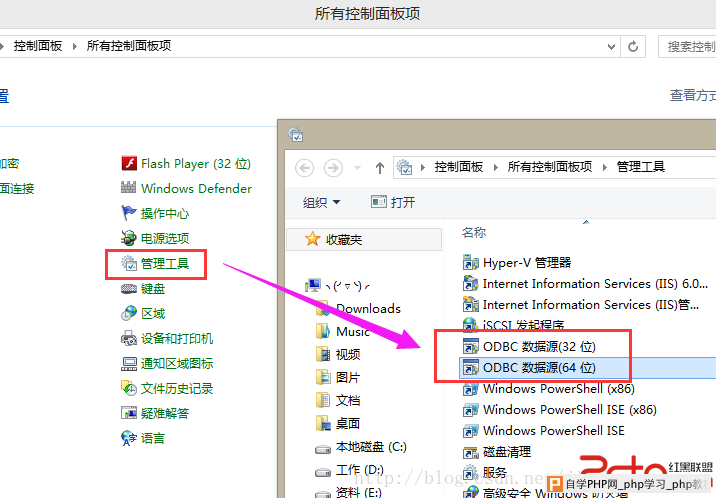
Task: Click the 通知区域图标 monitor icon
Action: click(129, 363)
